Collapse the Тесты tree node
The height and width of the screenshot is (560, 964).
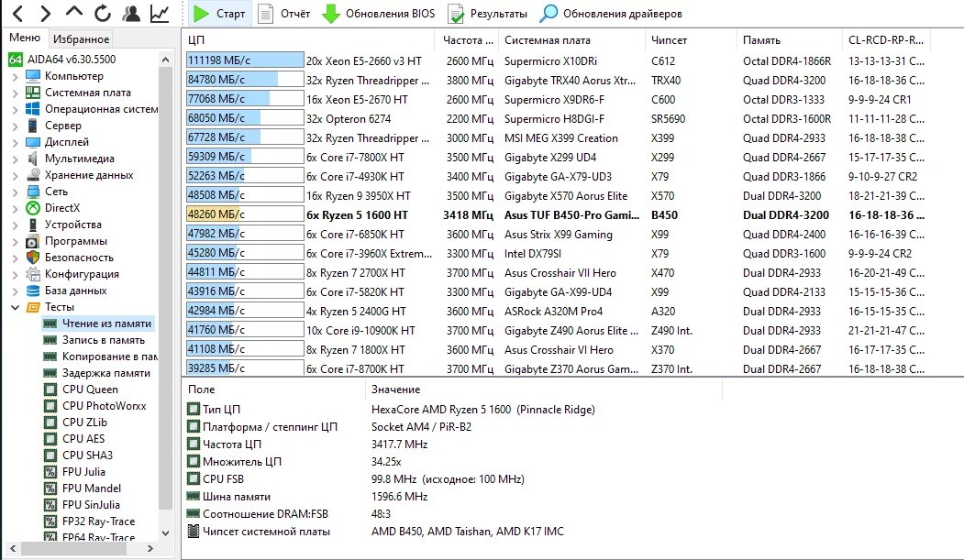point(15,307)
